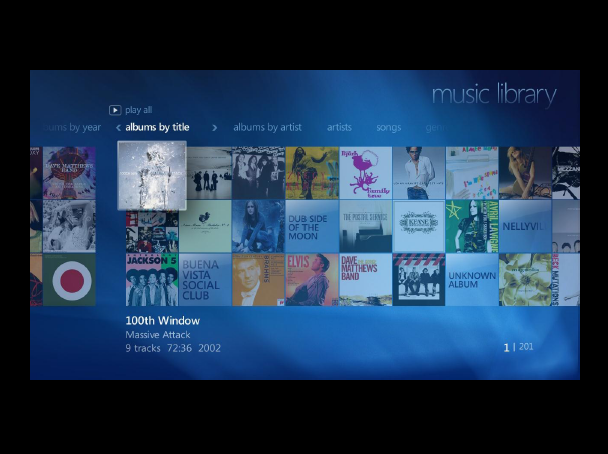
Task: Open the girl-in-blue album cover
Action: 259,226
